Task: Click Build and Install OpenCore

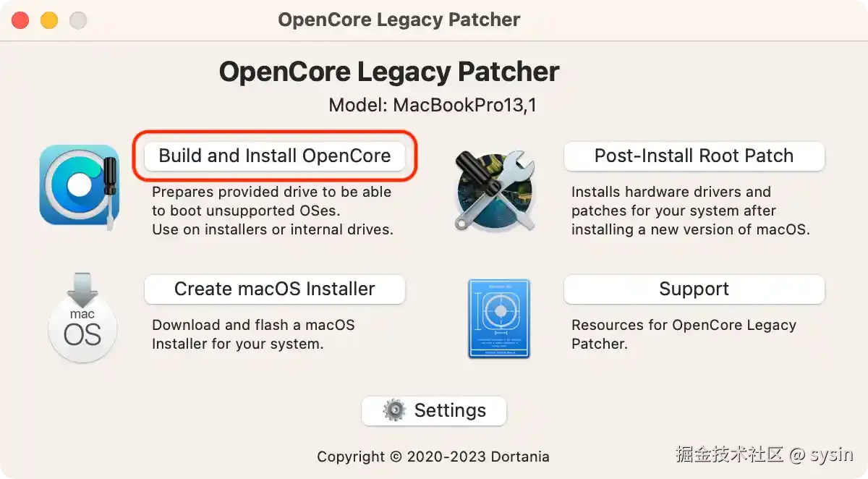Action: pos(274,156)
